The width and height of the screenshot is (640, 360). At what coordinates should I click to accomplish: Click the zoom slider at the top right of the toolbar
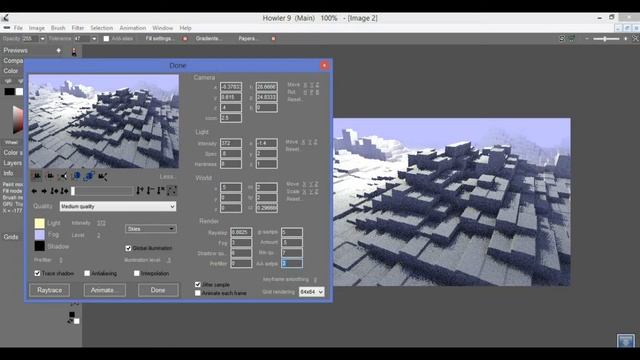click(605, 39)
